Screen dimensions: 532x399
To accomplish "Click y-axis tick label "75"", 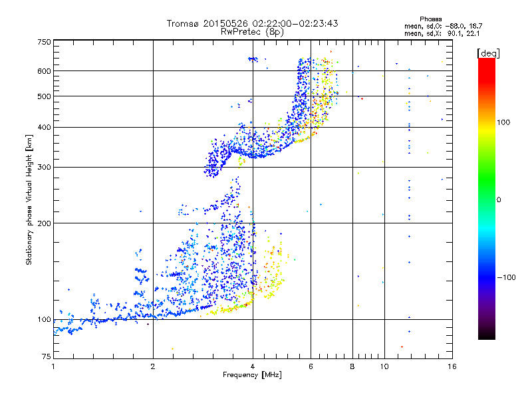I will click(47, 356).
